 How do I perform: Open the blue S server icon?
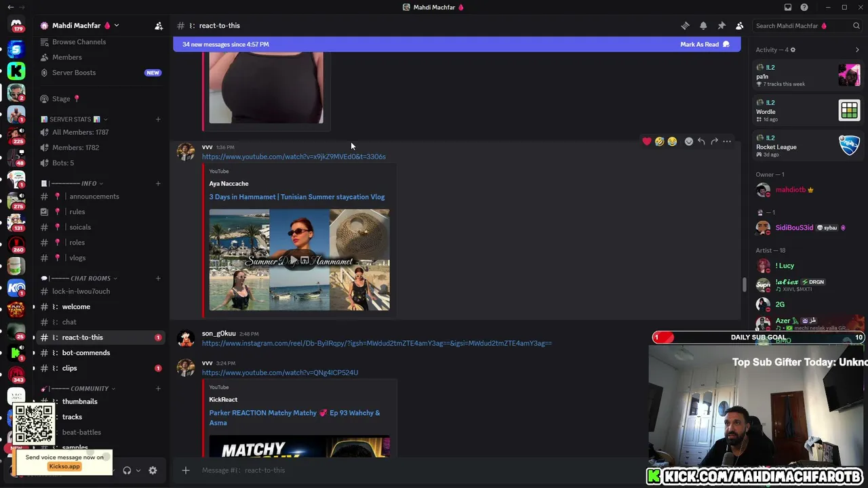[16, 49]
